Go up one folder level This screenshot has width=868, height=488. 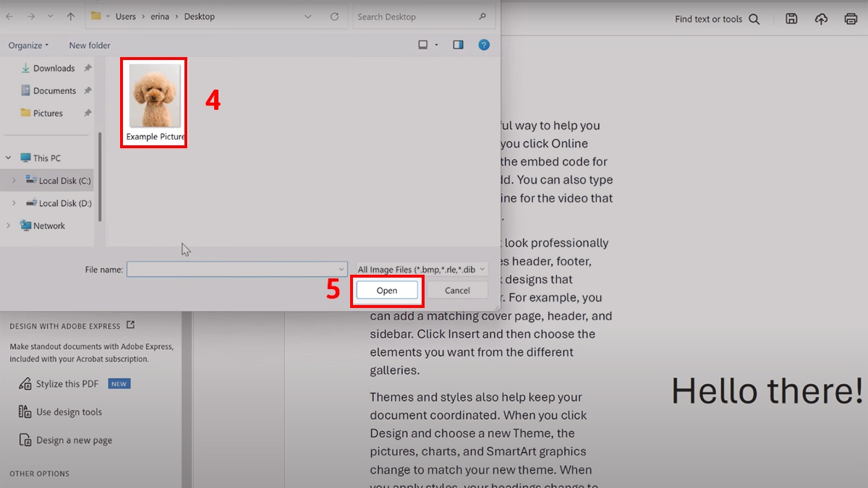(x=70, y=16)
